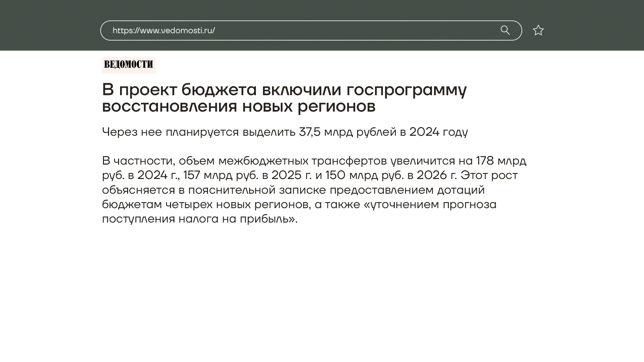644x362 pixels.
Task: Click the magnifier search icon
Action: click(505, 30)
